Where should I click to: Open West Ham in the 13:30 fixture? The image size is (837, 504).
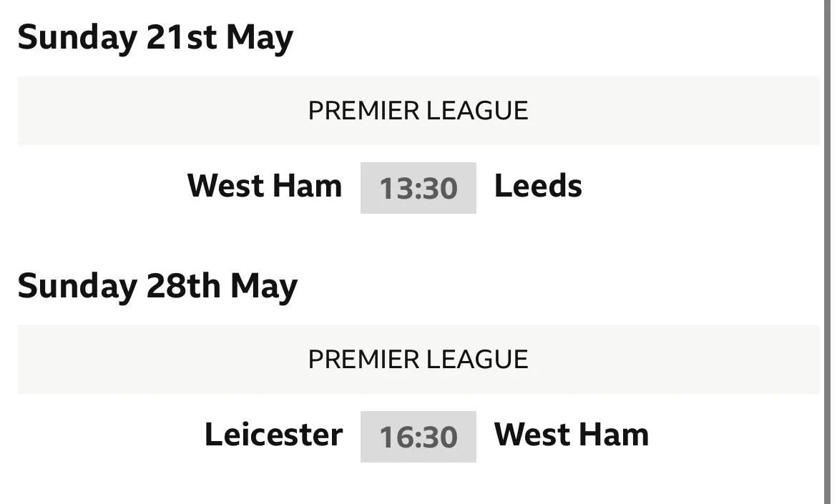tap(265, 187)
